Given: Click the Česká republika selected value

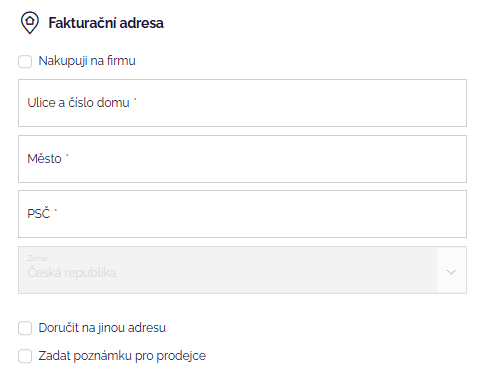Looking at the screenshot, I should click(x=72, y=273).
